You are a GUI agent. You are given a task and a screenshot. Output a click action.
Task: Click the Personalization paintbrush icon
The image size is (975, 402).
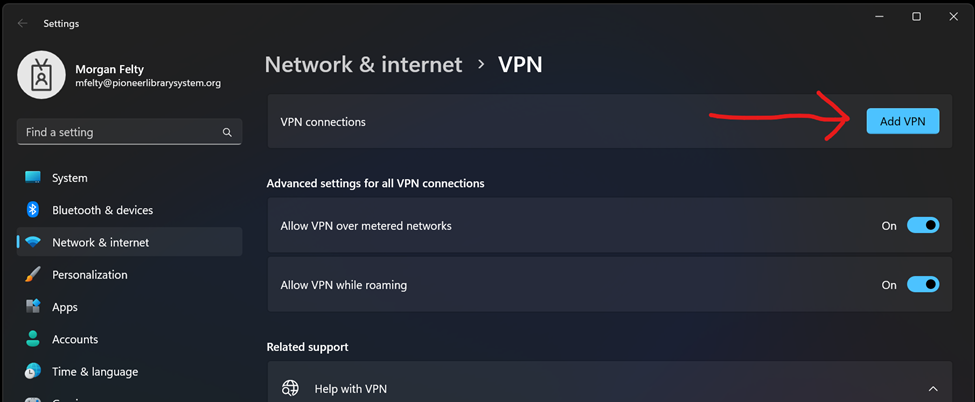pos(33,275)
